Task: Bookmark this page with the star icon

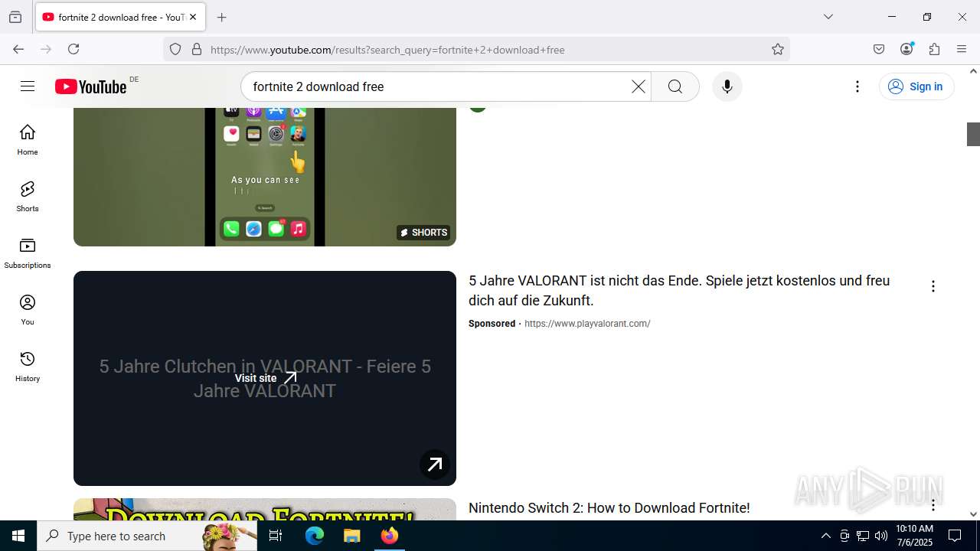Action: [x=778, y=50]
